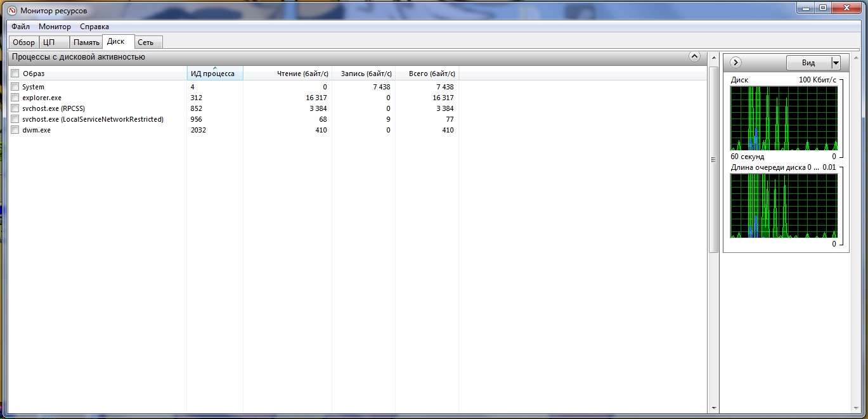Hide the graphs pane with arrow button

[x=735, y=62]
